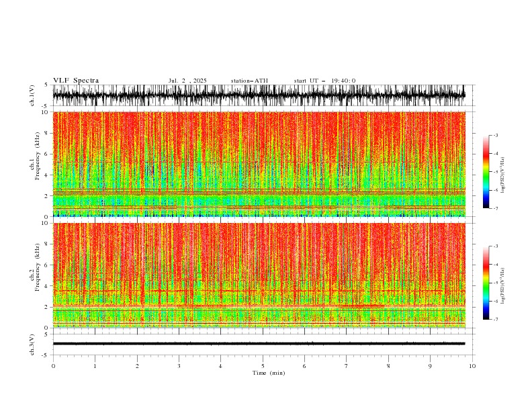532x411 pixels.
Task: Select the date text "Jul. 2 , 2025"
Action: 187,81
